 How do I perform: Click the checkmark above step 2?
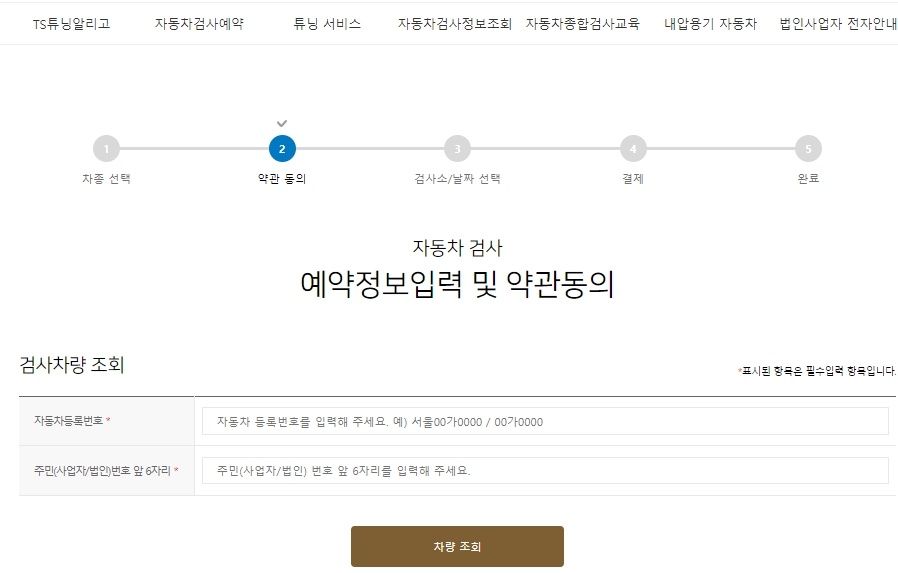pyautogui.click(x=282, y=123)
